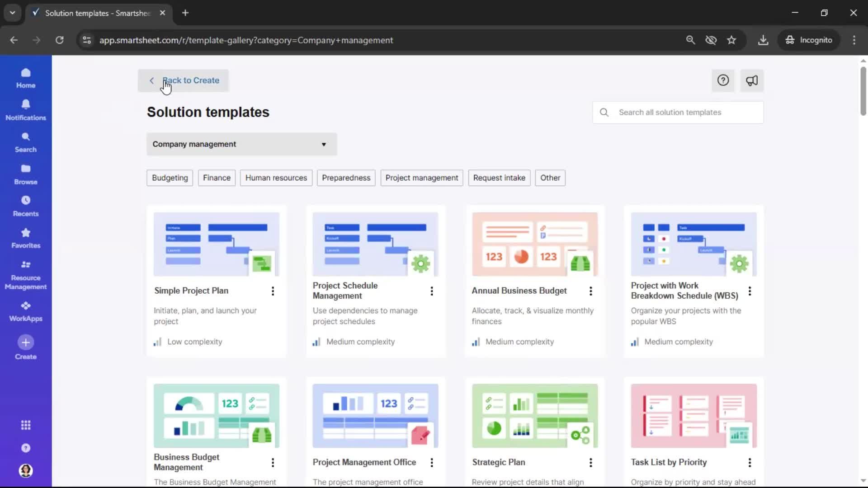Toggle the Budgeting filter chip
The height and width of the screenshot is (488, 868).
170,178
